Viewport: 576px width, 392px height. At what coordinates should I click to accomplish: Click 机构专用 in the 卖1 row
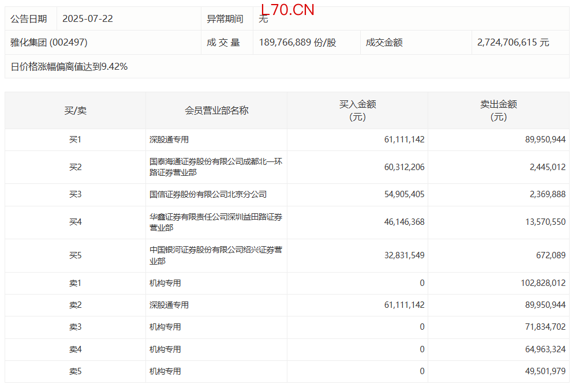pos(165,283)
